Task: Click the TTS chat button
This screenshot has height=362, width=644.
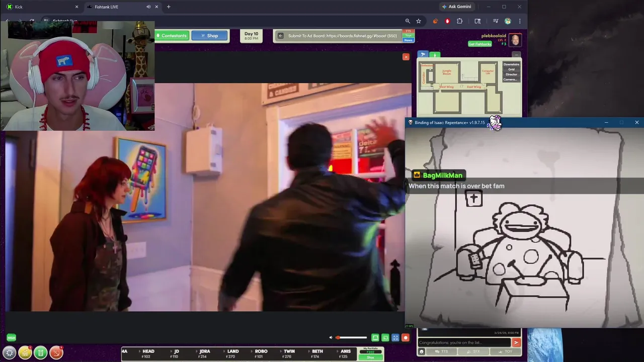Action: pos(441,351)
